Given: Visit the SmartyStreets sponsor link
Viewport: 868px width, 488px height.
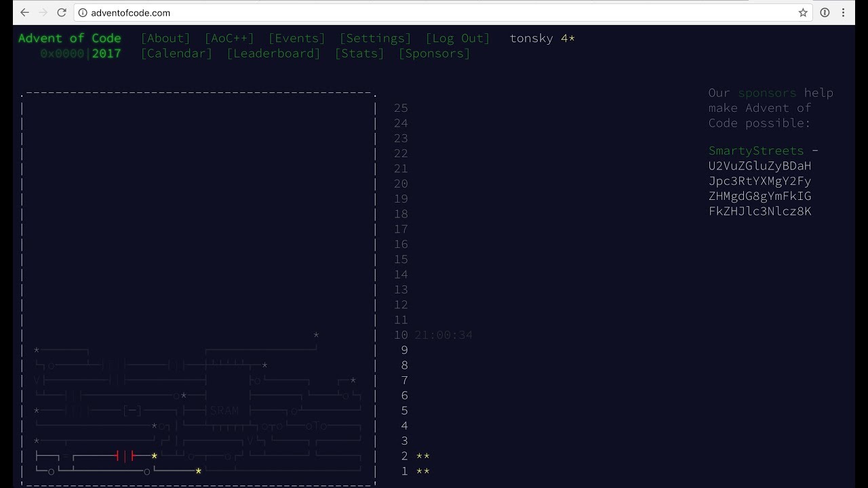Looking at the screenshot, I should click(x=756, y=150).
